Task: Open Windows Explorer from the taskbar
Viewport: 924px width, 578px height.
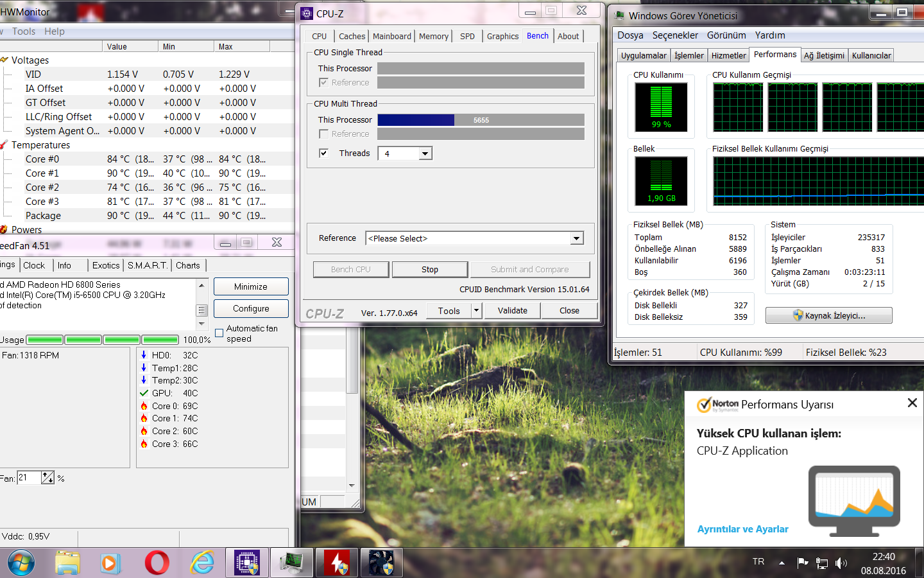Action: pos(67,563)
